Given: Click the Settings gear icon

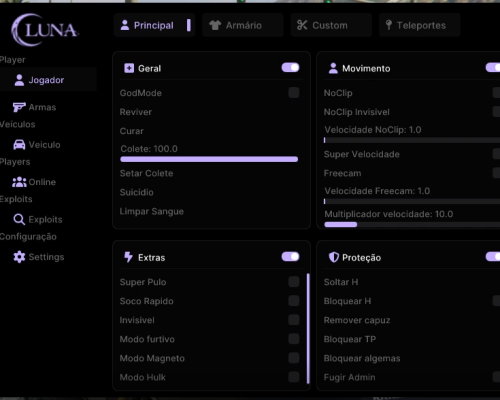Looking at the screenshot, I should click(x=19, y=257).
